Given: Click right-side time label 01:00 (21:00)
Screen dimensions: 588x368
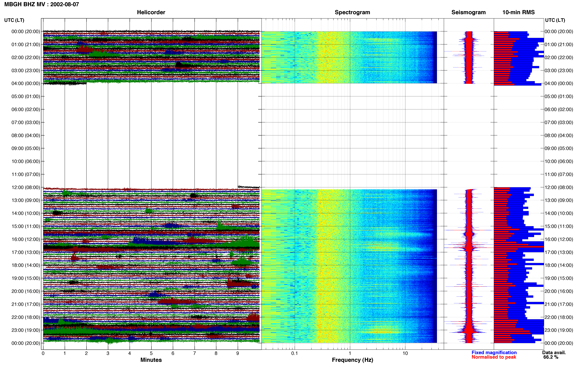Looking at the screenshot, I should coord(559,45).
